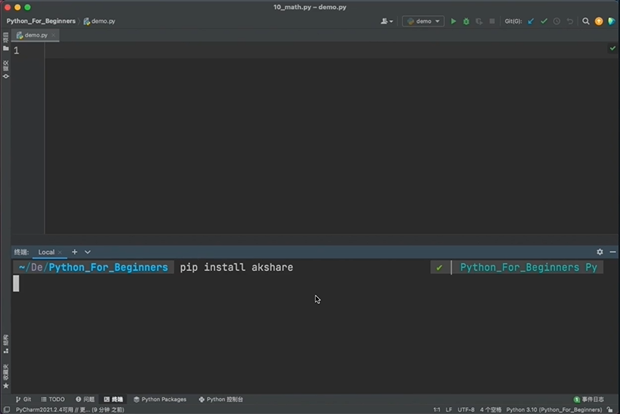Toggle the read-only lock icon in status bar
Viewport: 620px width, 414px height.
pyautogui.click(x=610, y=410)
